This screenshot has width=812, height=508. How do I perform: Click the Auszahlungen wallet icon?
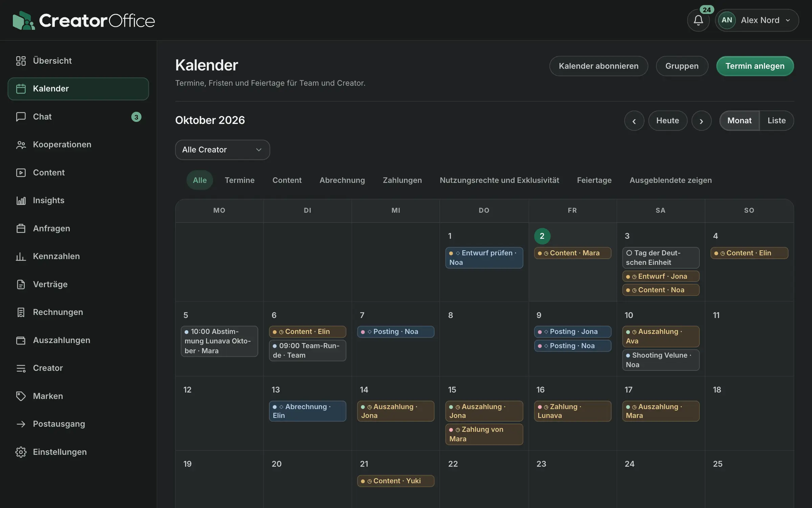(21, 340)
